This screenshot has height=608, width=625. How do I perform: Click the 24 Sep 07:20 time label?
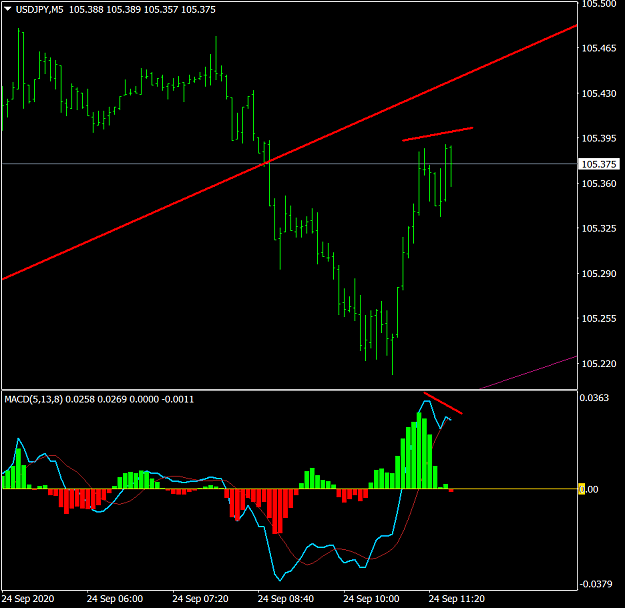200,599
